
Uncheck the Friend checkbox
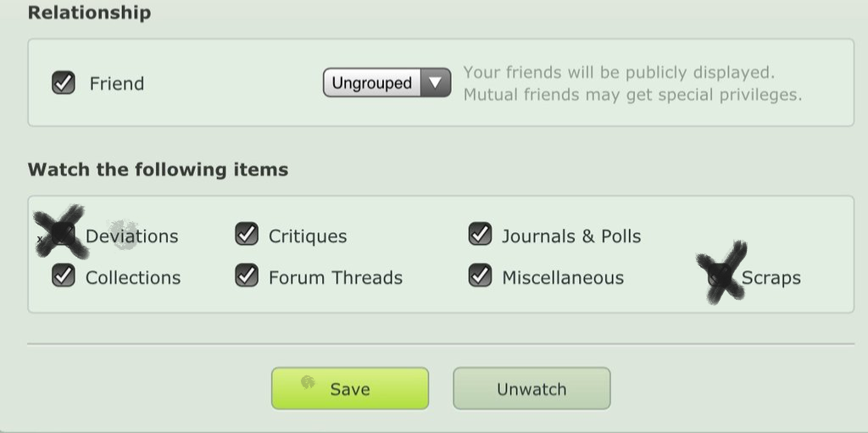pyautogui.click(x=63, y=82)
